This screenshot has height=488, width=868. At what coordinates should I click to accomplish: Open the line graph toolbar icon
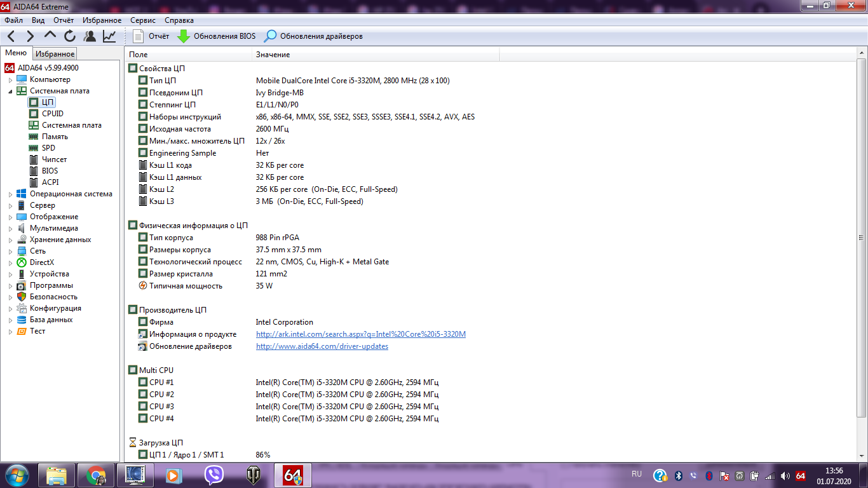click(x=109, y=36)
